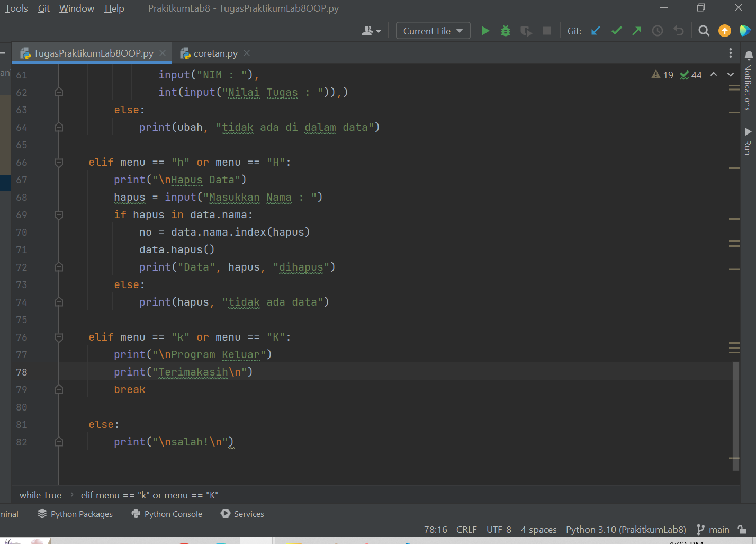
Task: Change indent setting 4 spaces
Action: pyautogui.click(x=538, y=529)
